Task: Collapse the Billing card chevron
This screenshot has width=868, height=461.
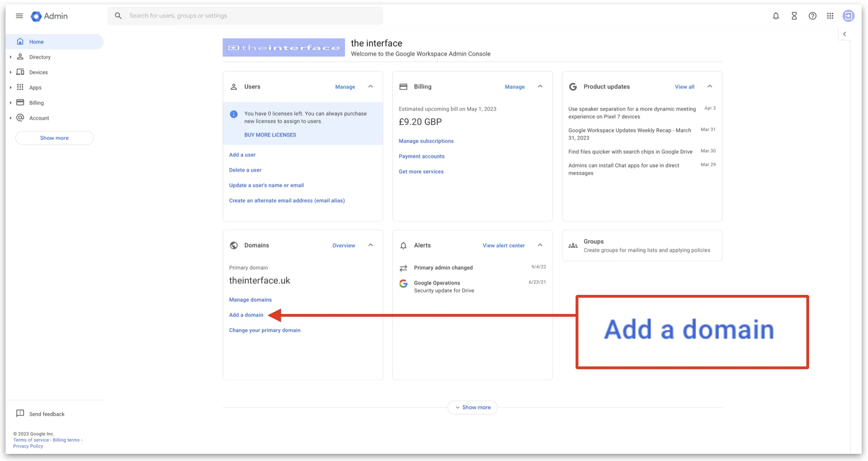Action: 540,86
